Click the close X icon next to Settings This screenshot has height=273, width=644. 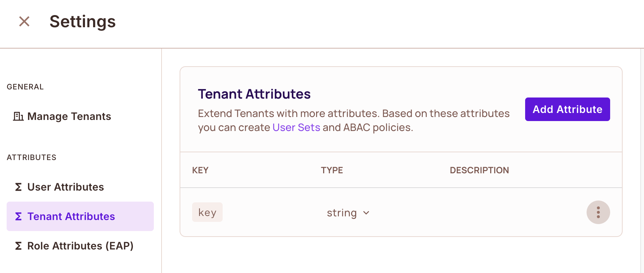(x=24, y=21)
